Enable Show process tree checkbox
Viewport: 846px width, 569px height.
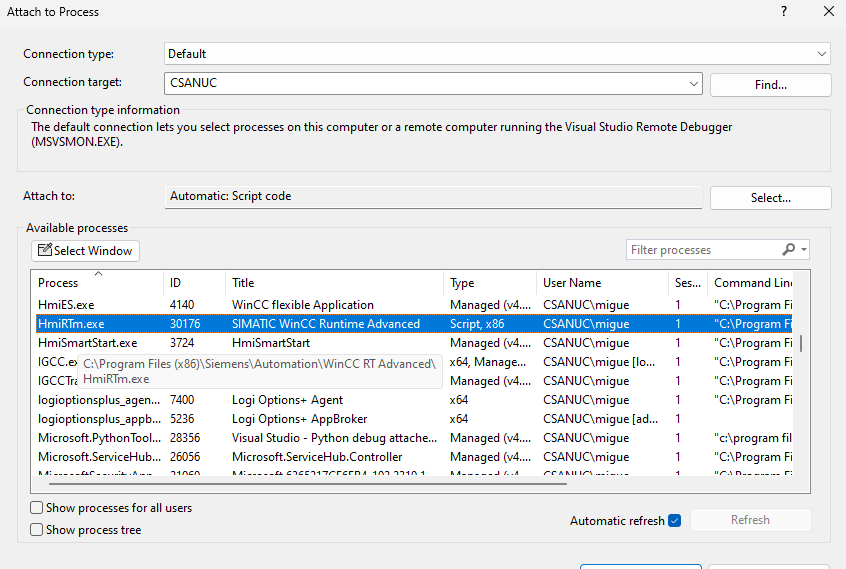coord(37,530)
